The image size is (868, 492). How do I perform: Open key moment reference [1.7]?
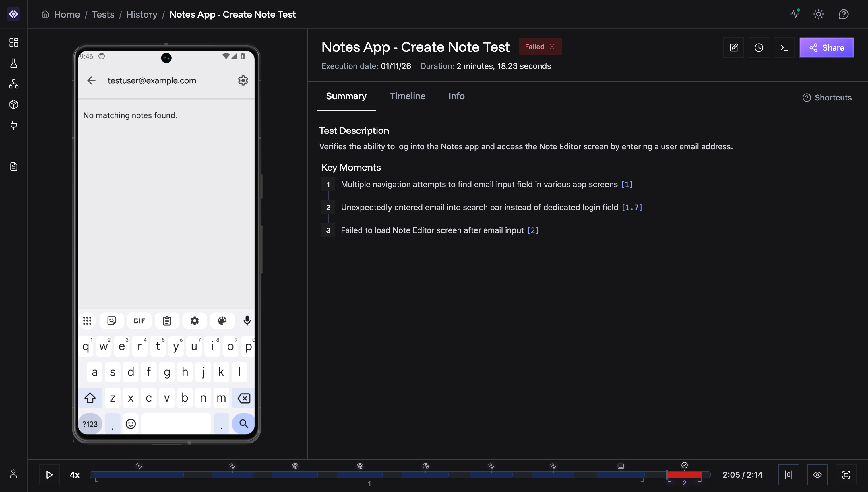click(x=632, y=207)
